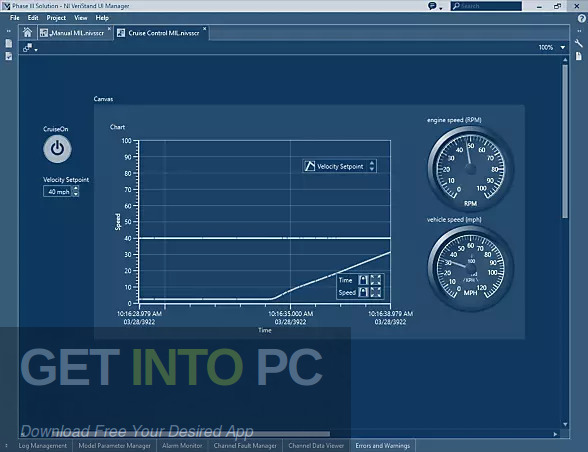Open the View menu
588x452 pixels.
point(81,18)
